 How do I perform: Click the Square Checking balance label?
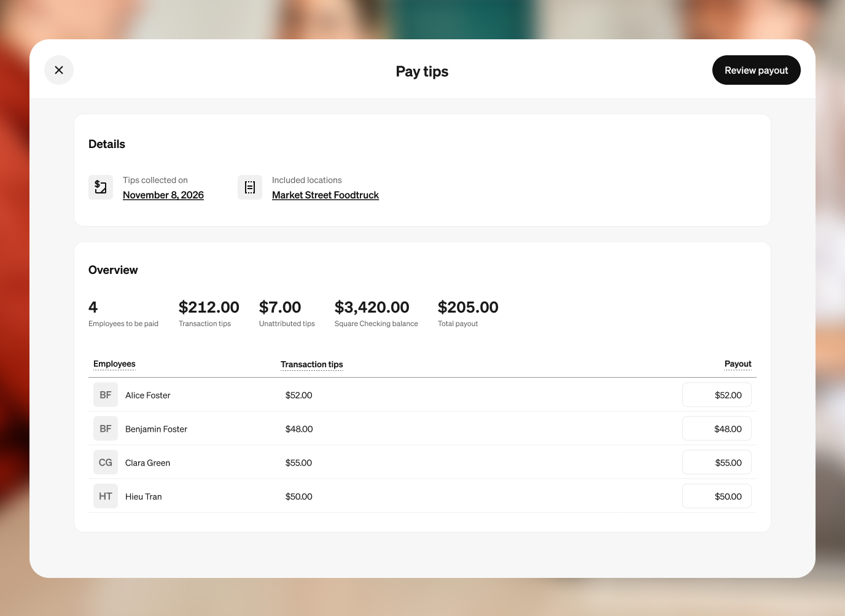tap(376, 324)
